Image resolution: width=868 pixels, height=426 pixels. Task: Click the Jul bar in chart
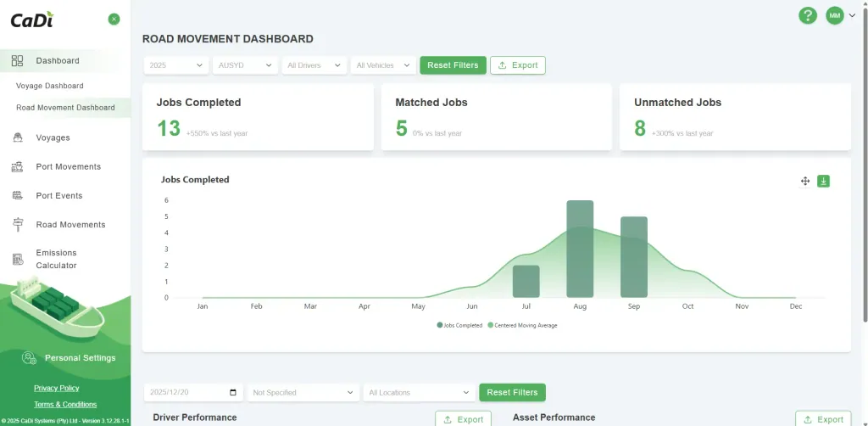[x=526, y=282]
